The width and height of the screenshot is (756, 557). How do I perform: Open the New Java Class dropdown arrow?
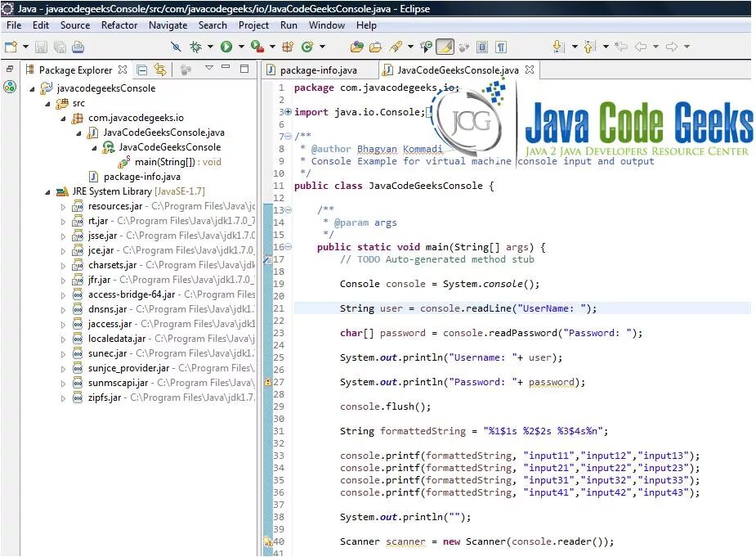click(322, 47)
